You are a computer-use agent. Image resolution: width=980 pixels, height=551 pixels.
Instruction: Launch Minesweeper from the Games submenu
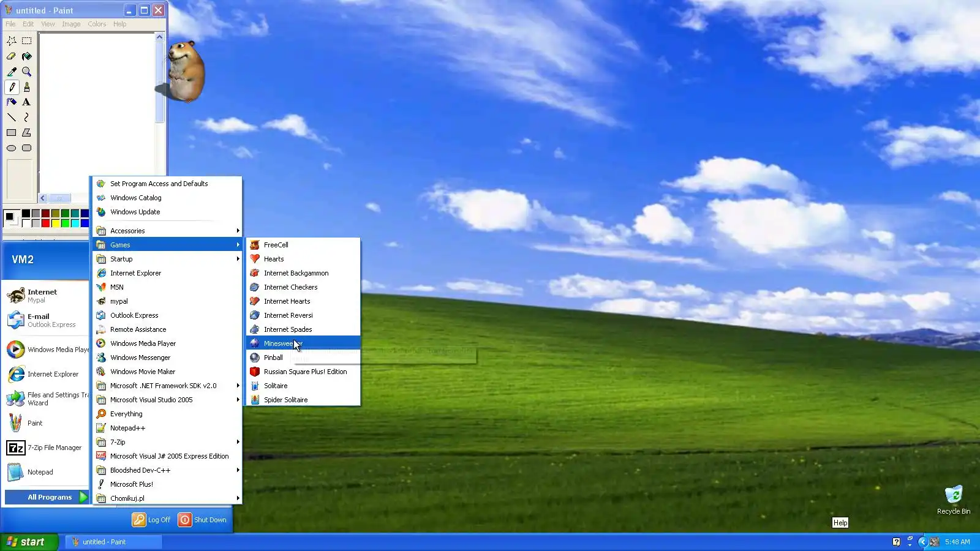303,343
